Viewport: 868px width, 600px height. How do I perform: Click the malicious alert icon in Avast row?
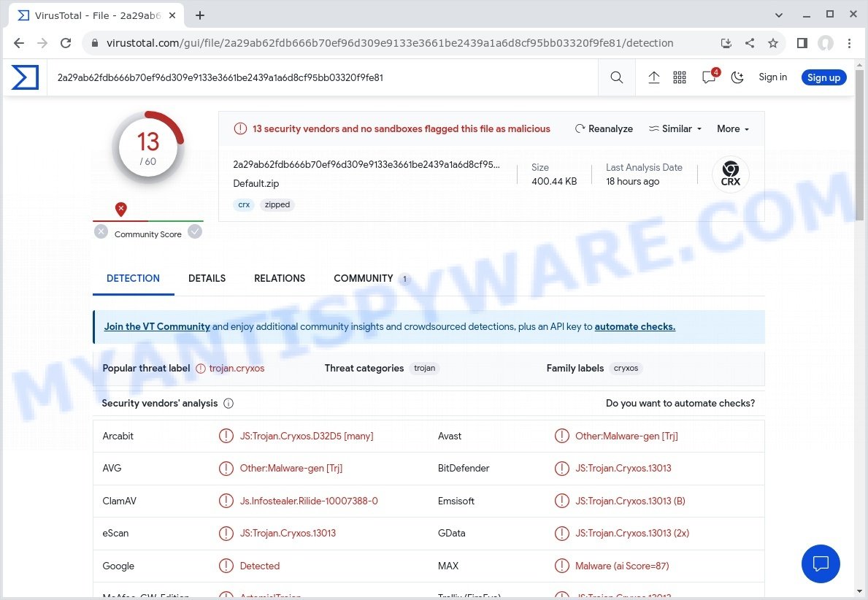tap(562, 436)
